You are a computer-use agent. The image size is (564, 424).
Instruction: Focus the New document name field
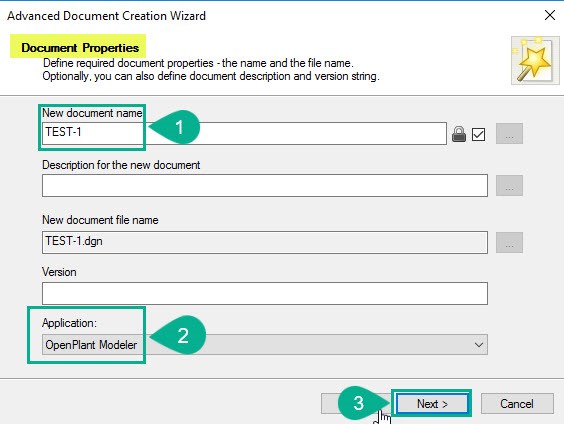[244, 133]
